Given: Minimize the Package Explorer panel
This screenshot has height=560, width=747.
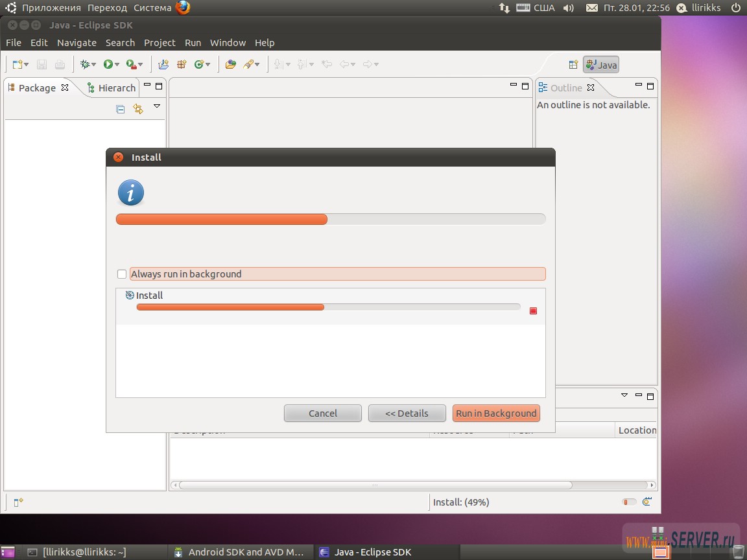Looking at the screenshot, I should pos(147,86).
